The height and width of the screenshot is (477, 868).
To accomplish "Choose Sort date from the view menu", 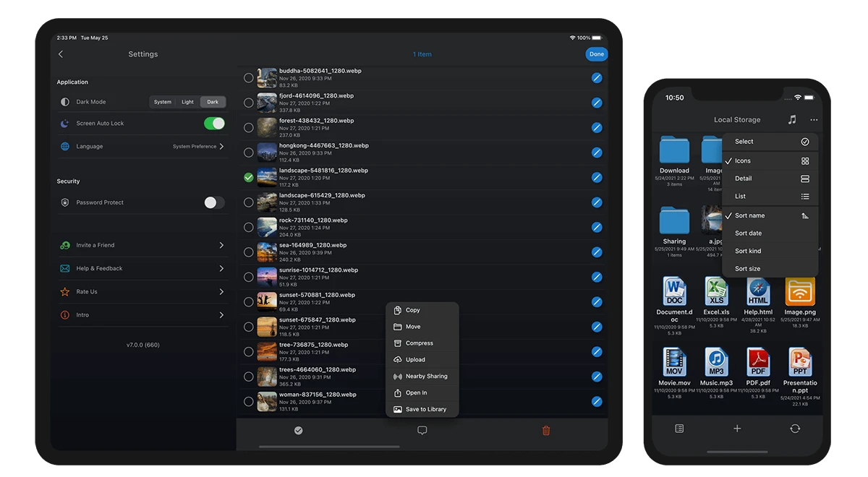I will [749, 233].
